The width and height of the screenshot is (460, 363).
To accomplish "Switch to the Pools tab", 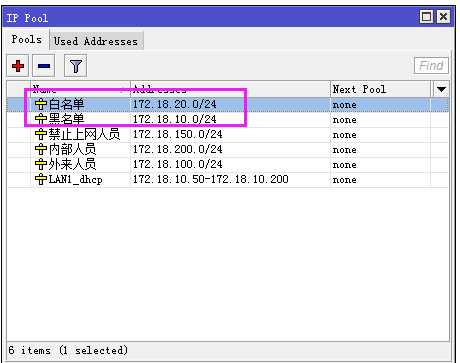I will 26,39.
